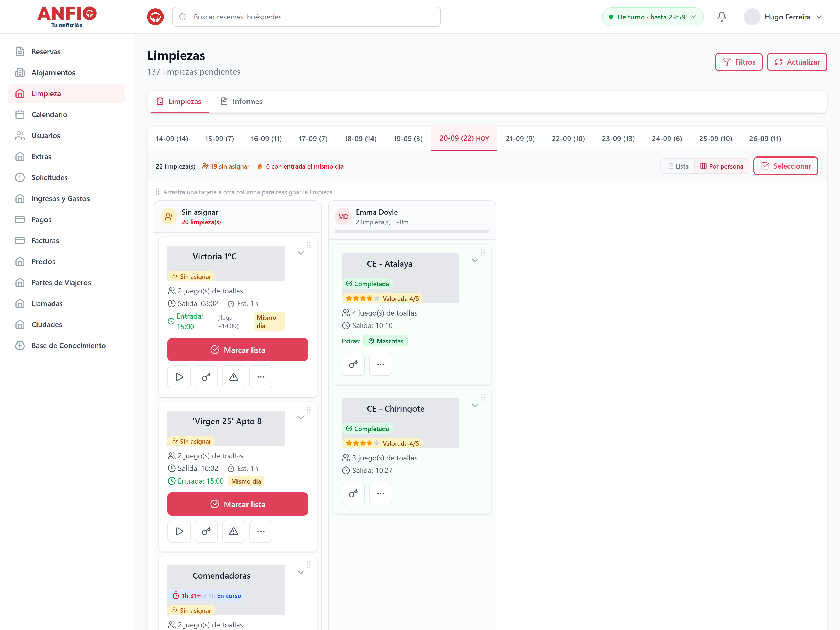Viewport: 840px width, 630px height.
Task: Click Emma Doyle's workload progress bar
Action: tap(412, 231)
